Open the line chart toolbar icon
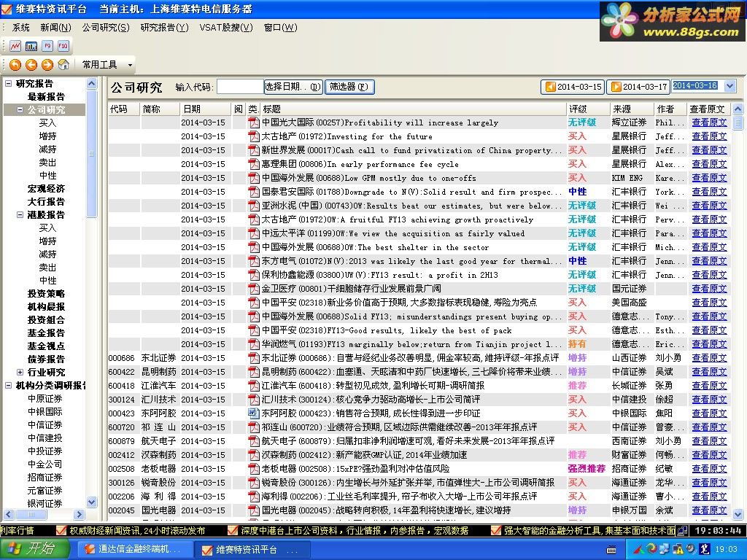Viewport: 747px width, 560px height. tap(15, 46)
